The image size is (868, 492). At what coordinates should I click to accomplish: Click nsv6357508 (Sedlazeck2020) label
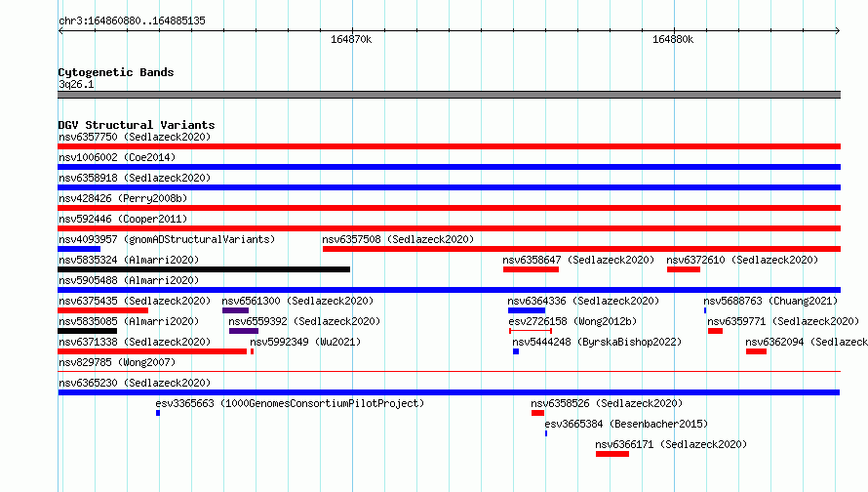398,239
